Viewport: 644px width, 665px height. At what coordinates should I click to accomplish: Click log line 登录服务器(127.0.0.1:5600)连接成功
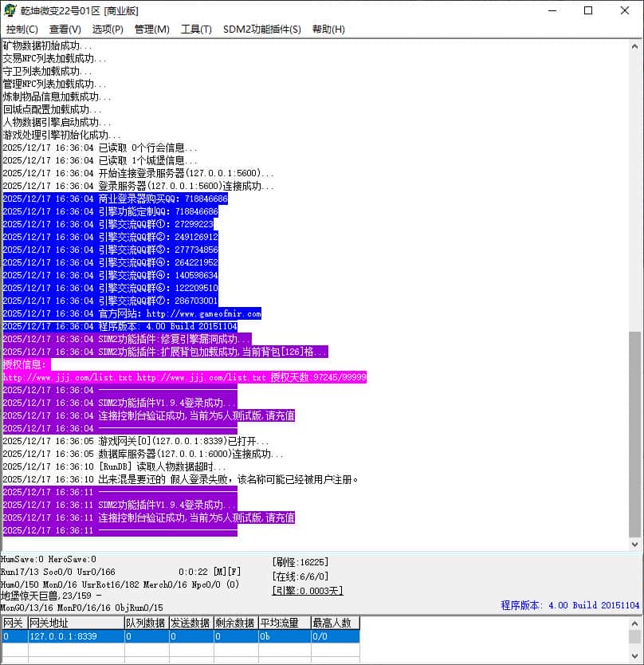pyautogui.click(x=138, y=186)
